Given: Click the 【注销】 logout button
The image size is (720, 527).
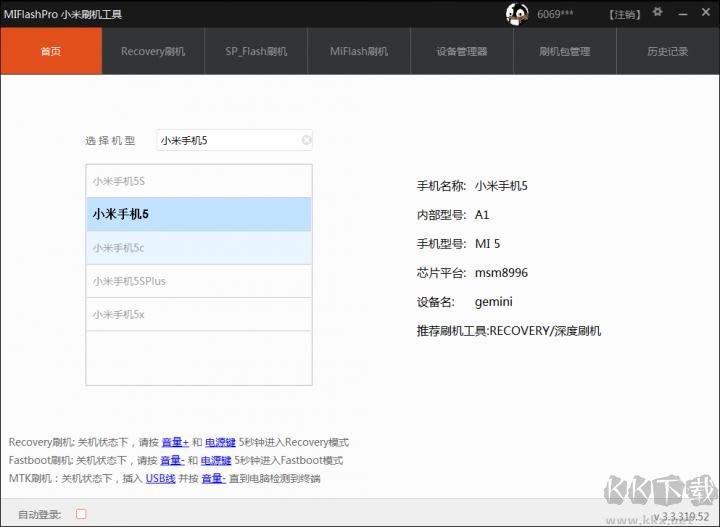Looking at the screenshot, I should [x=625, y=14].
